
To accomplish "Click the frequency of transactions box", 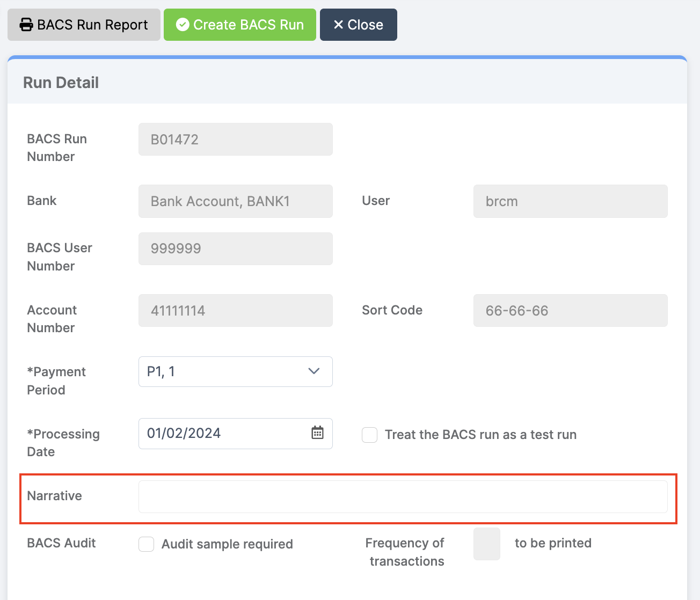I will (486, 544).
